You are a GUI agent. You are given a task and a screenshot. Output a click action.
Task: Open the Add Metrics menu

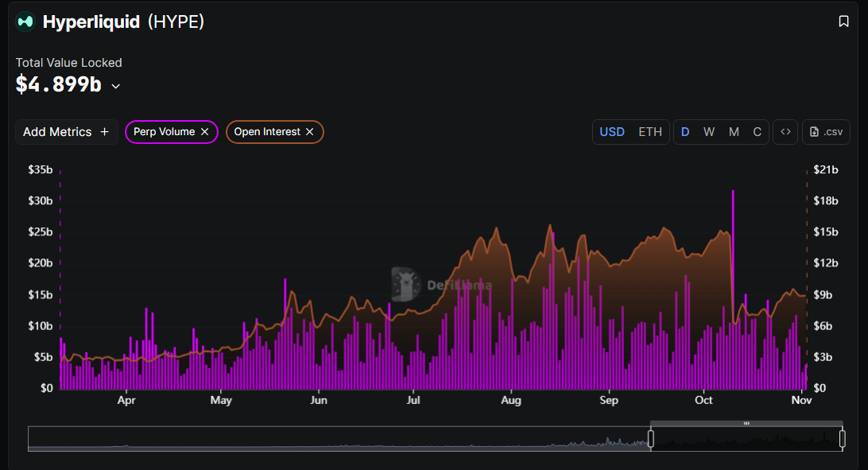coord(66,132)
